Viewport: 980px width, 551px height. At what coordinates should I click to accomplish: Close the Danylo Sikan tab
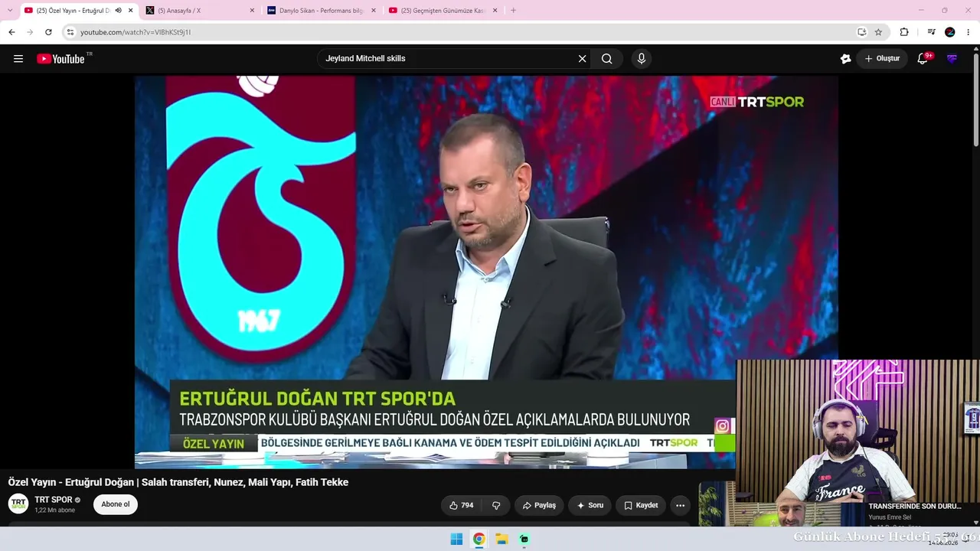click(374, 11)
